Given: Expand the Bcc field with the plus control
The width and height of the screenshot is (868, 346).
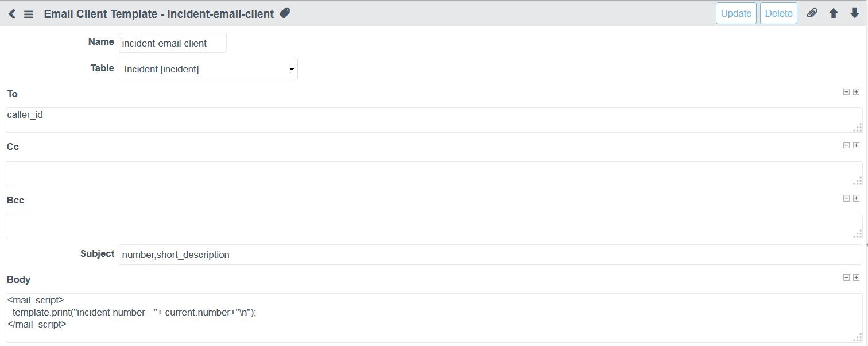Looking at the screenshot, I should (855, 198).
